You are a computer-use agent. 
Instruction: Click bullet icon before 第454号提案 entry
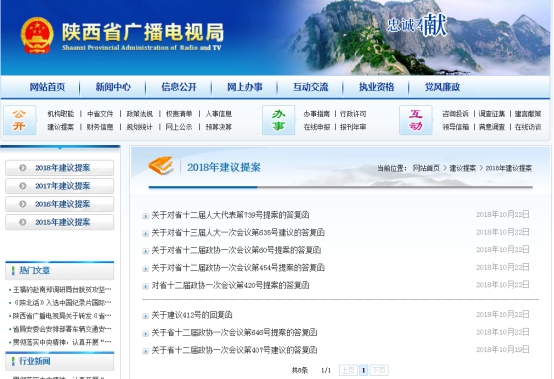145,269
